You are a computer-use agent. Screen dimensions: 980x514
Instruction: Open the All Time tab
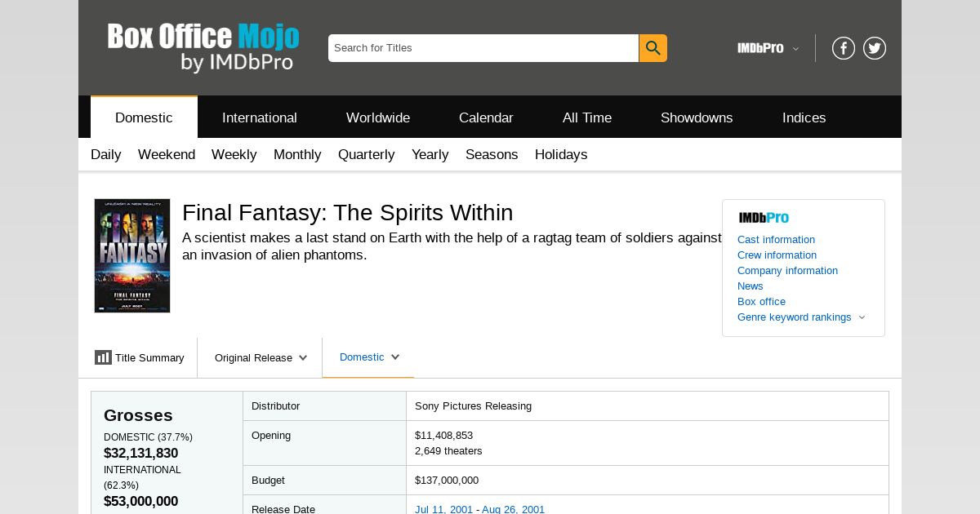pyautogui.click(x=587, y=117)
